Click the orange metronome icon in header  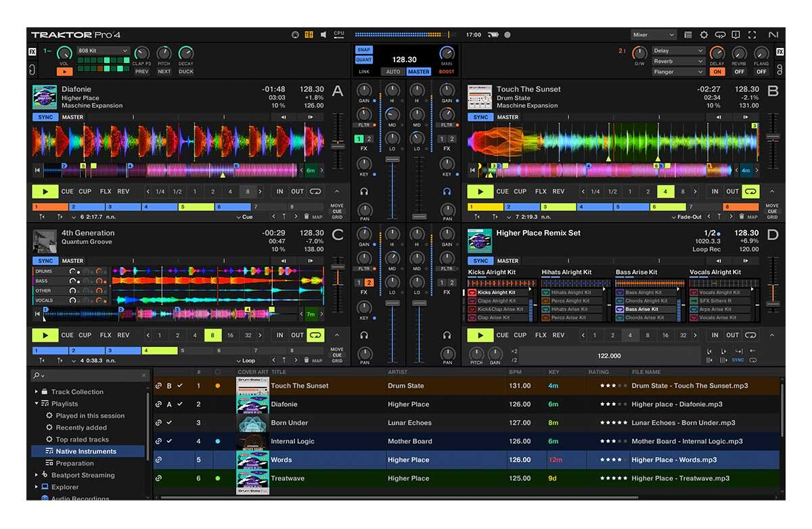(309, 34)
